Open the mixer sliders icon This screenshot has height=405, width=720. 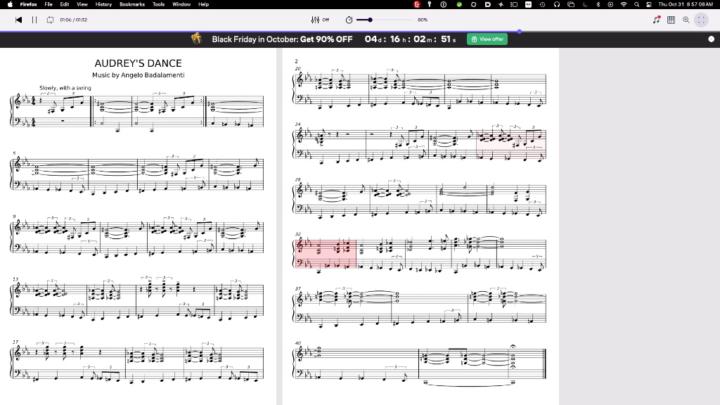315,20
